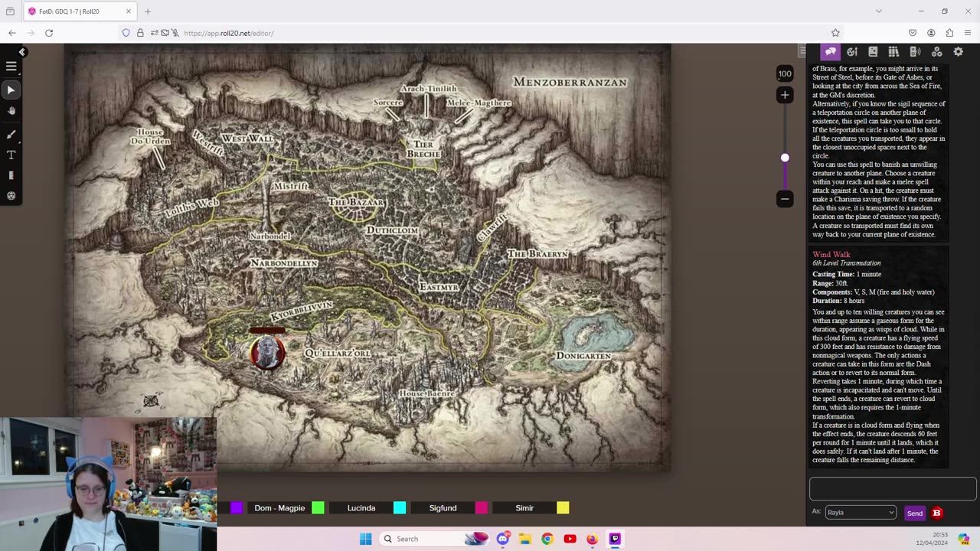Image resolution: width=980 pixels, height=551 pixels.
Task: Click the purple player color swatch
Action: [x=237, y=508]
